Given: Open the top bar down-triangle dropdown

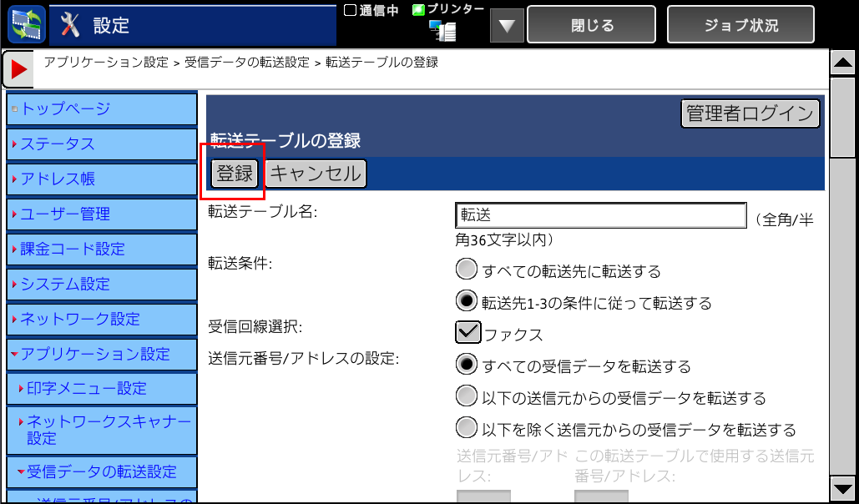Looking at the screenshot, I should tap(506, 26).
